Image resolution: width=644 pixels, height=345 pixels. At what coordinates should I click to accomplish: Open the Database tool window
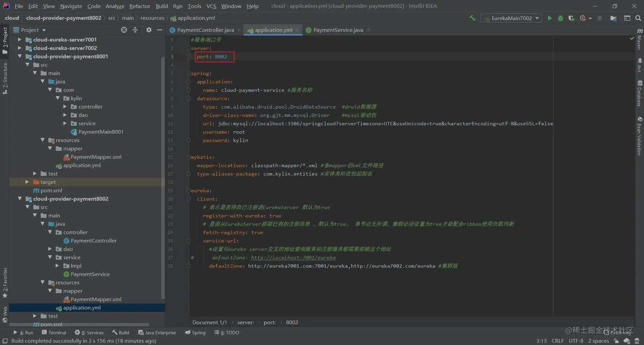click(639, 93)
